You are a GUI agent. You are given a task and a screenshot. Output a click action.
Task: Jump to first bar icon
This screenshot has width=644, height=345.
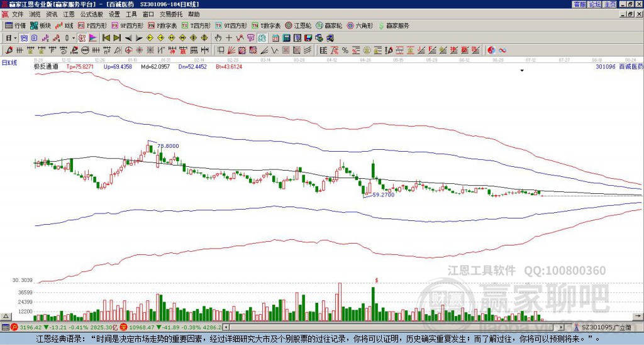point(106,38)
